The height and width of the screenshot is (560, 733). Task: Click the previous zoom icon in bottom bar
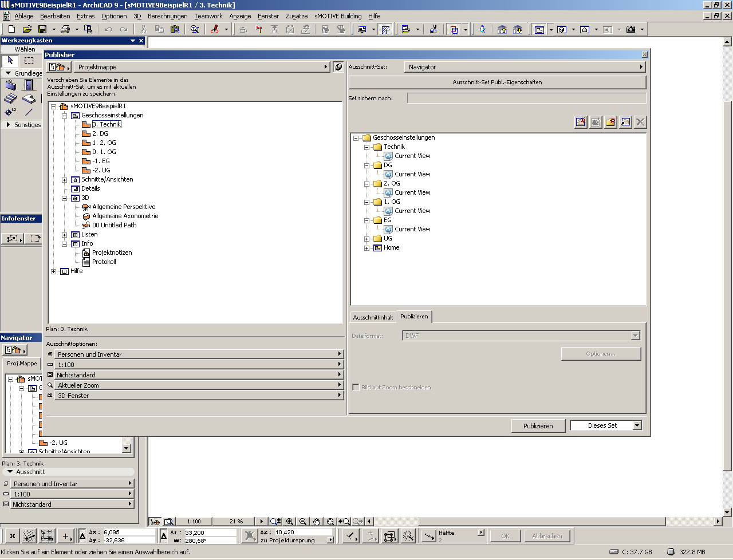[x=344, y=522]
